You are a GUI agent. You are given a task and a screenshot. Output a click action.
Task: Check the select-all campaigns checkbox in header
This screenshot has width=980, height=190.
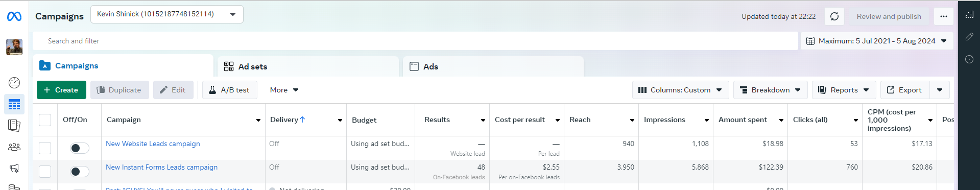pos(45,120)
